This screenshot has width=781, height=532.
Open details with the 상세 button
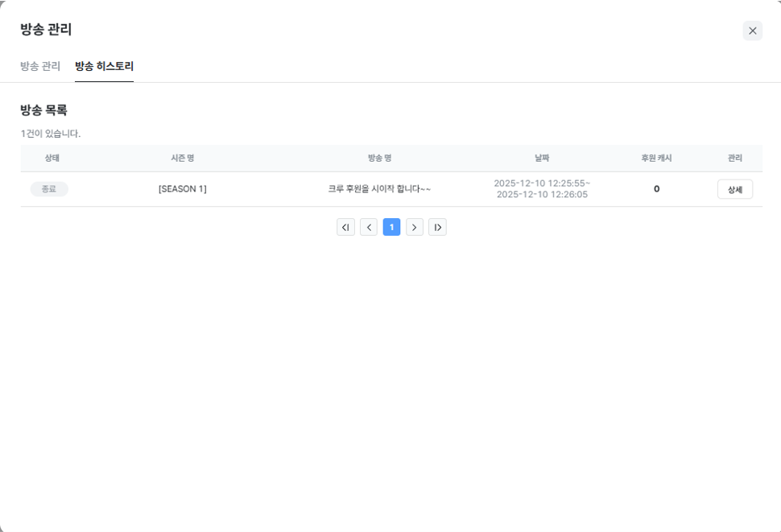pyautogui.click(x=734, y=188)
